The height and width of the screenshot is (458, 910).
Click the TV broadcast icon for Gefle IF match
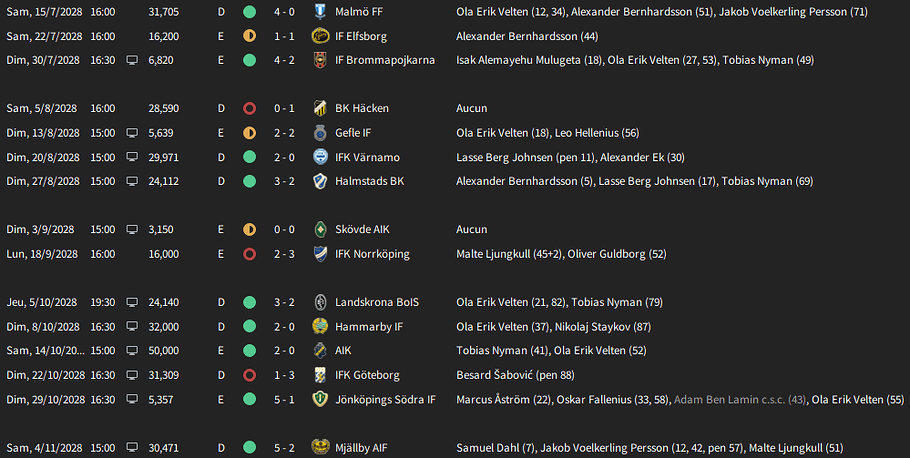(132, 133)
